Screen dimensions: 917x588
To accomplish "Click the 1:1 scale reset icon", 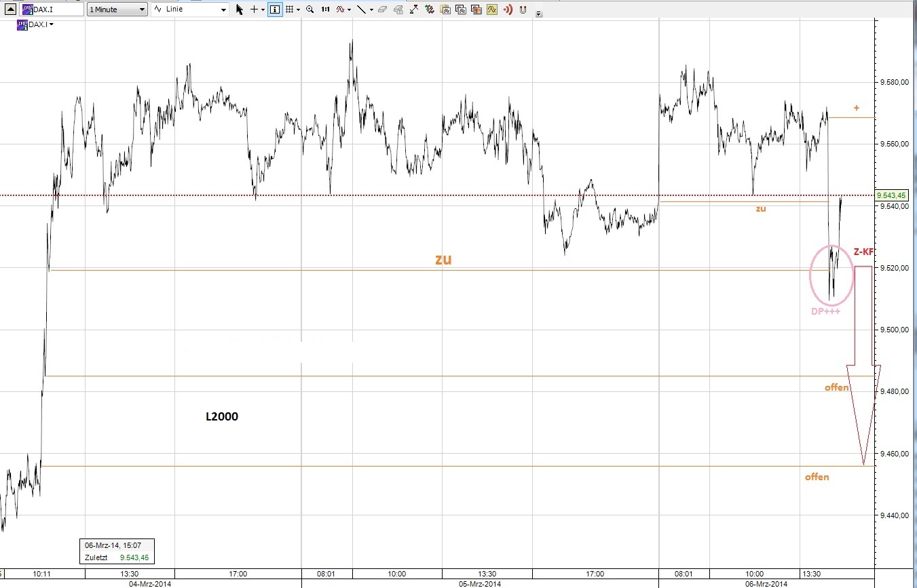I will point(325,9).
